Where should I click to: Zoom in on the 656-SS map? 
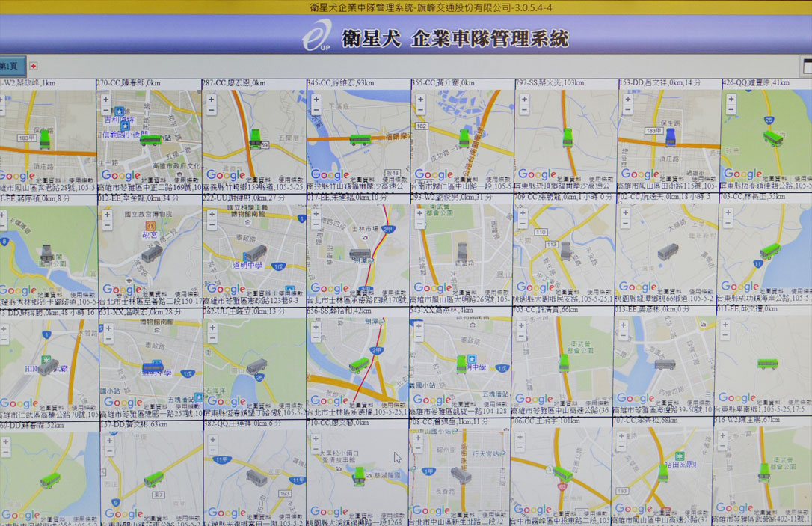[x=316, y=327]
